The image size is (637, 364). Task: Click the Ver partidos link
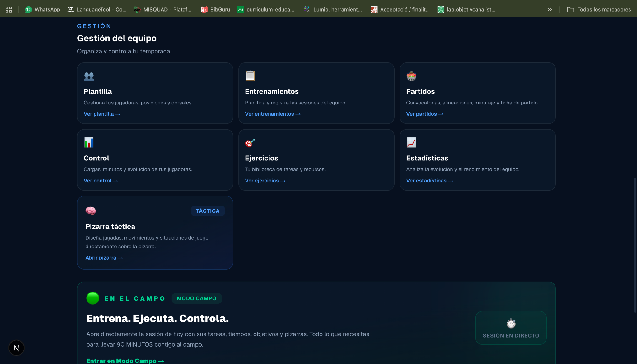[x=425, y=114]
